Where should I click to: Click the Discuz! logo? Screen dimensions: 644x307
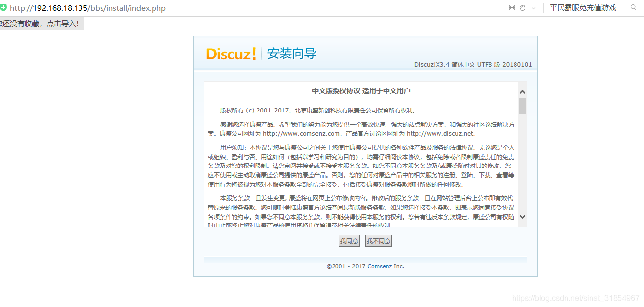point(231,54)
